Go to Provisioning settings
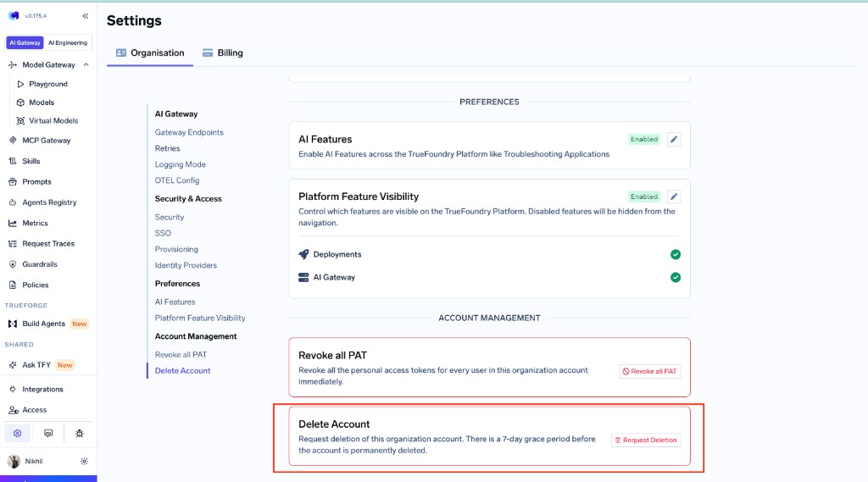Image resolution: width=868 pixels, height=482 pixels. 176,249
